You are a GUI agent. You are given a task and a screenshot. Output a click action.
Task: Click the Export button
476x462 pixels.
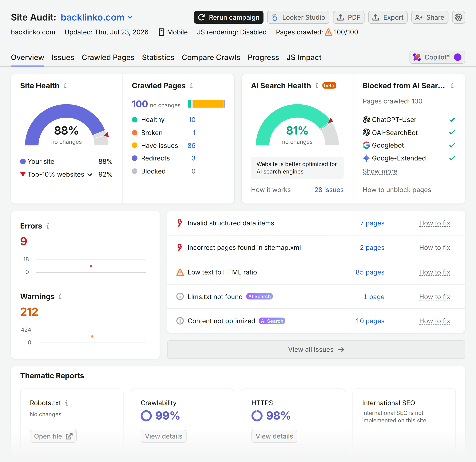click(388, 17)
